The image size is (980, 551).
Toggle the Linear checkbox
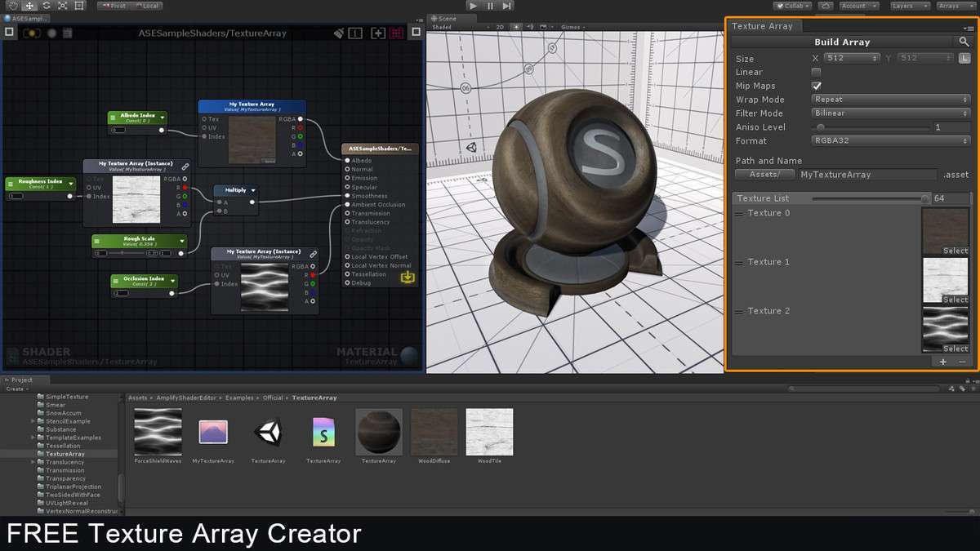tap(816, 73)
